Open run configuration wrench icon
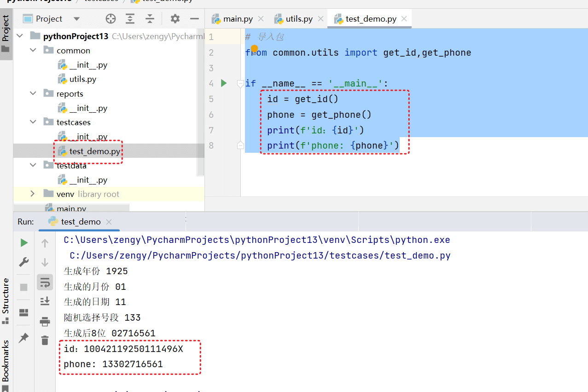Viewport: 588px width, 392px height. pos(24,262)
